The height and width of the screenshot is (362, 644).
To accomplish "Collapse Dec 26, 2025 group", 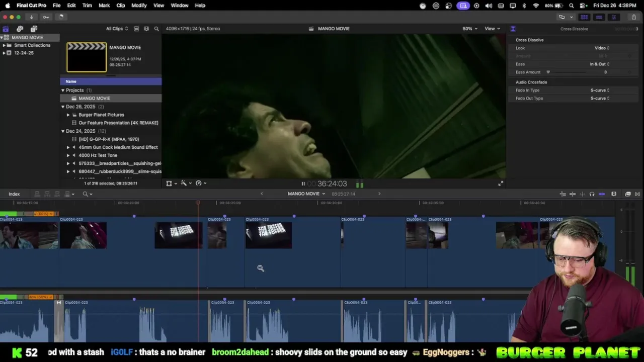I will [63, 107].
